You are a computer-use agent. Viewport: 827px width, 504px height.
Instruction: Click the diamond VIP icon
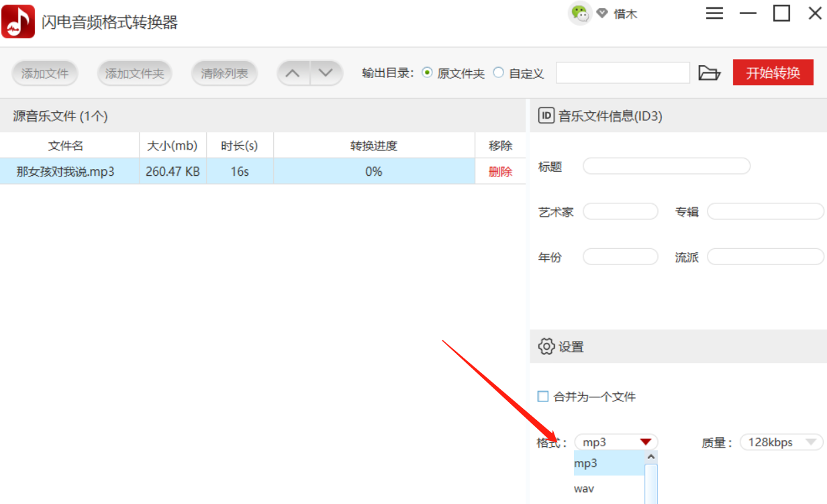602,13
